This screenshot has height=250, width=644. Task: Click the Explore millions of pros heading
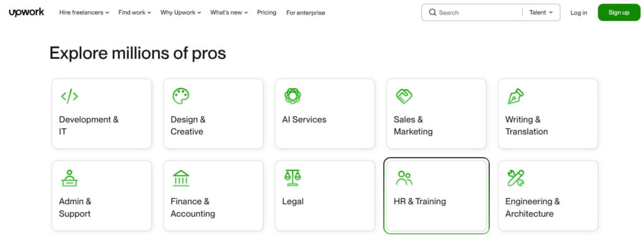(x=138, y=53)
